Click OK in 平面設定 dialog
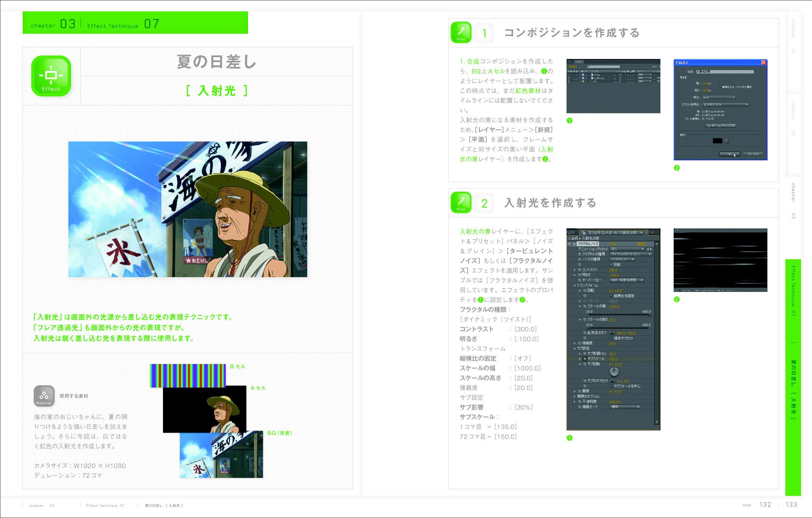812x518 pixels. (x=729, y=154)
